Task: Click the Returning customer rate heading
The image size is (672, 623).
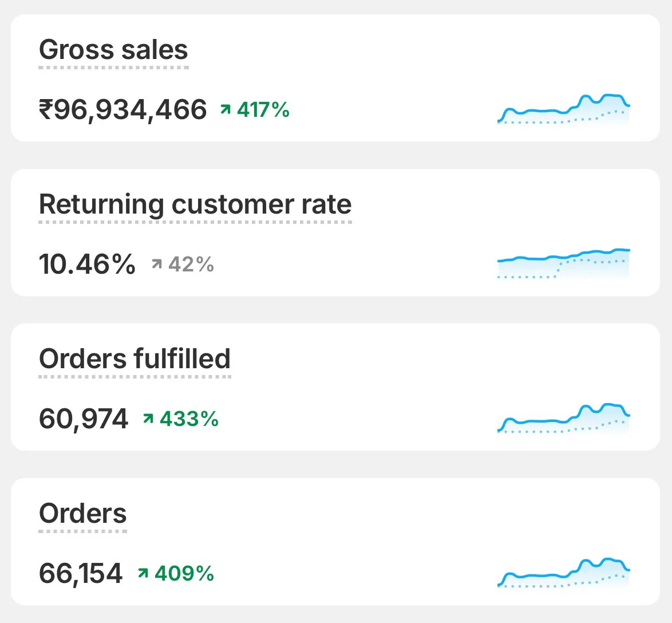Action: tap(195, 204)
